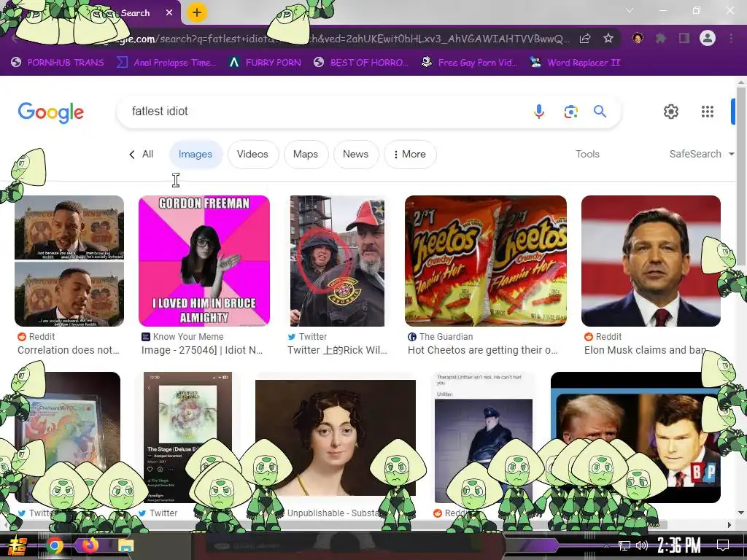
Task: Open the classical portrait painting thumbnail
Action: [x=336, y=437]
